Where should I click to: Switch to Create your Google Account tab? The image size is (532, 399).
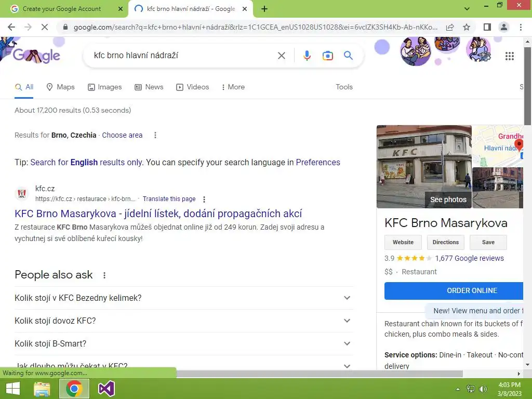click(61, 9)
